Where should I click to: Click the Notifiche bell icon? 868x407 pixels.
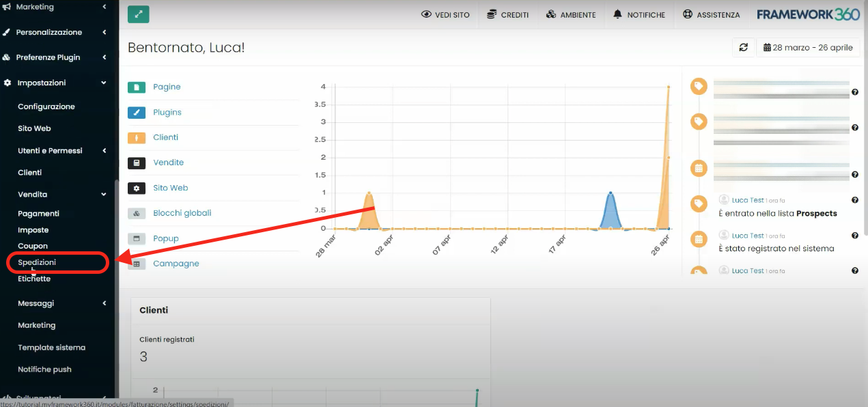[618, 14]
